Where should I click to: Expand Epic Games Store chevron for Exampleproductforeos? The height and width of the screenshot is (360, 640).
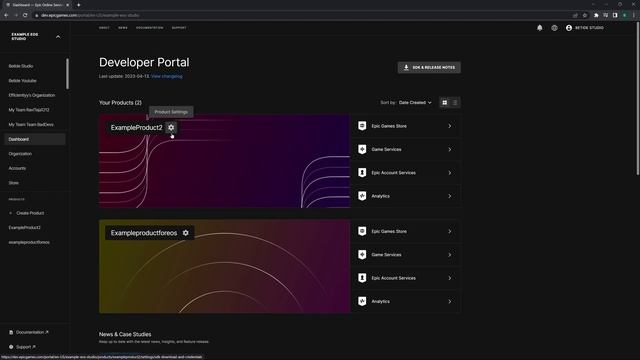pyautogui.click(x=450, y=231)
